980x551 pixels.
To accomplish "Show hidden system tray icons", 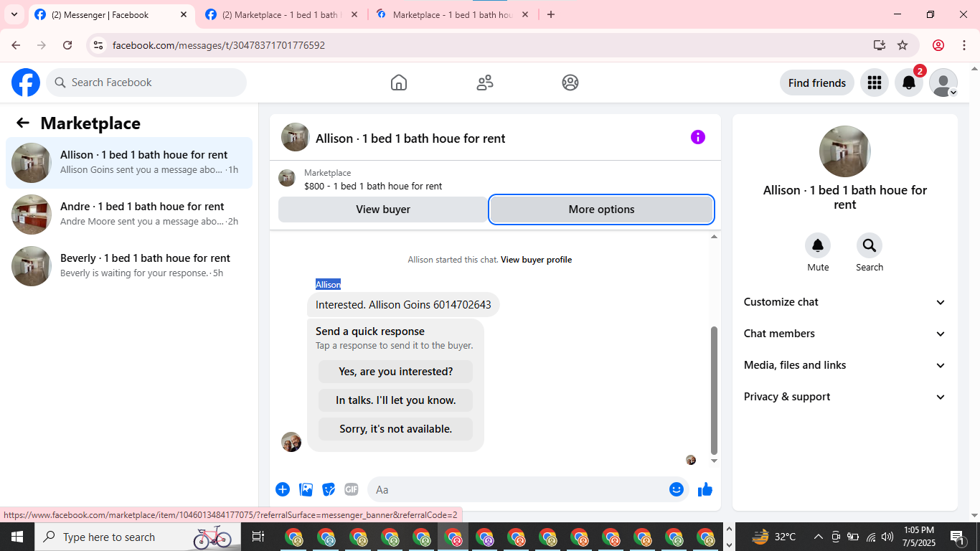I will point(818,537).
